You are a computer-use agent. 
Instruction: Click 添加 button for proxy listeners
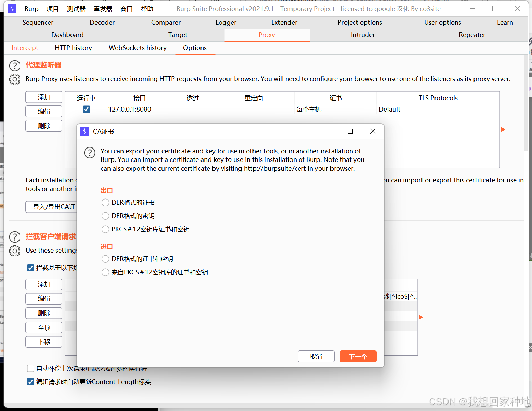pyautogui.click(x=44, y=97)
